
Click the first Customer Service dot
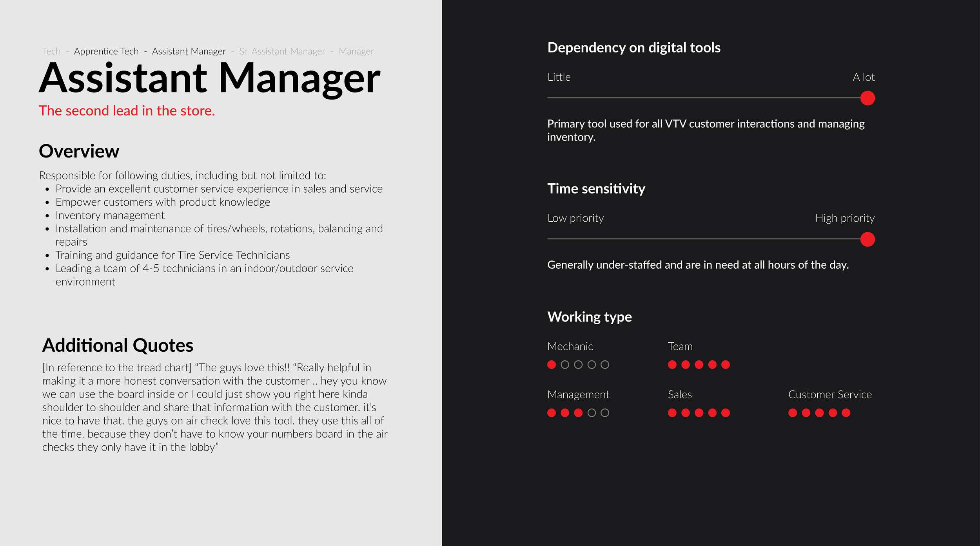pyautogui.click(x=793, y=413)
